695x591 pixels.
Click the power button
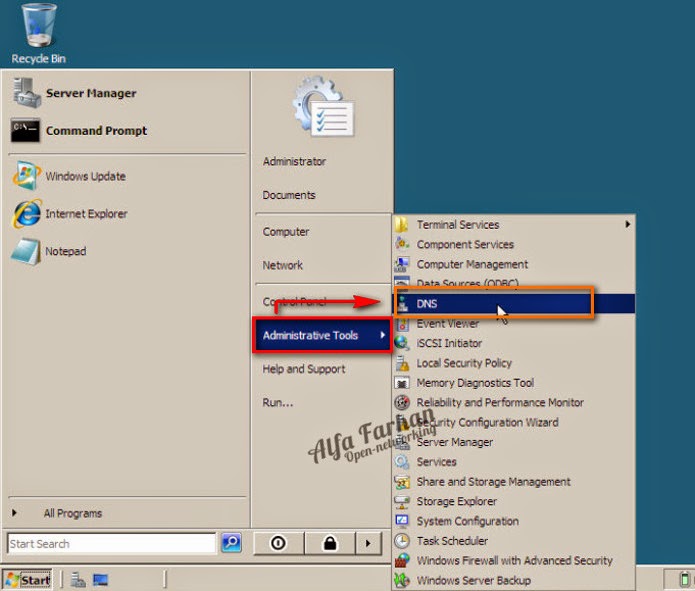coord(278,543)
